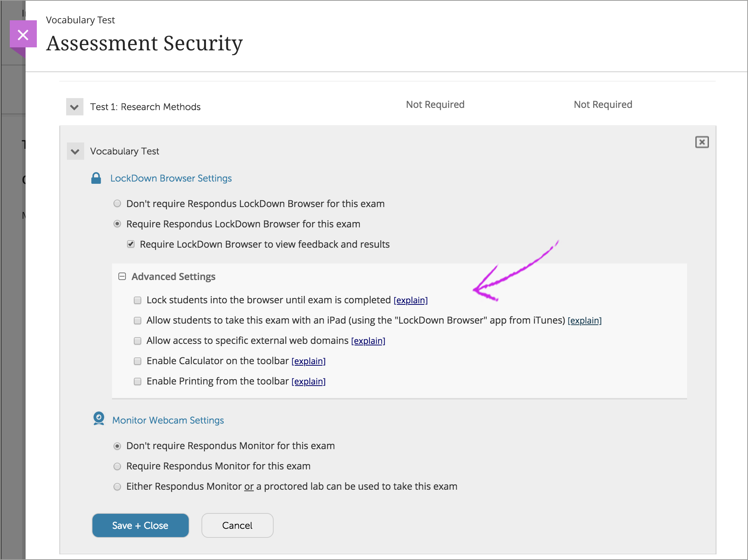Screen dimensions: 748x560
Task: Click the Vocabulary Test subtitle above the title
Action: (x=80, y=20)
